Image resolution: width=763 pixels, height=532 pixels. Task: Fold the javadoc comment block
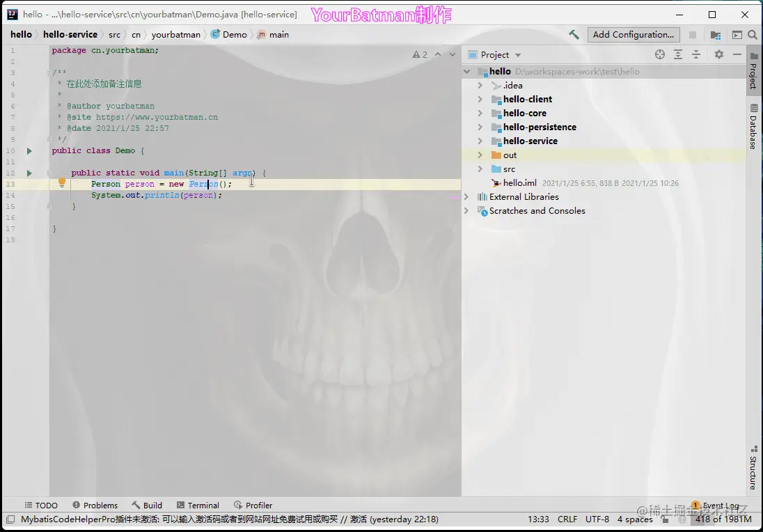49,72
